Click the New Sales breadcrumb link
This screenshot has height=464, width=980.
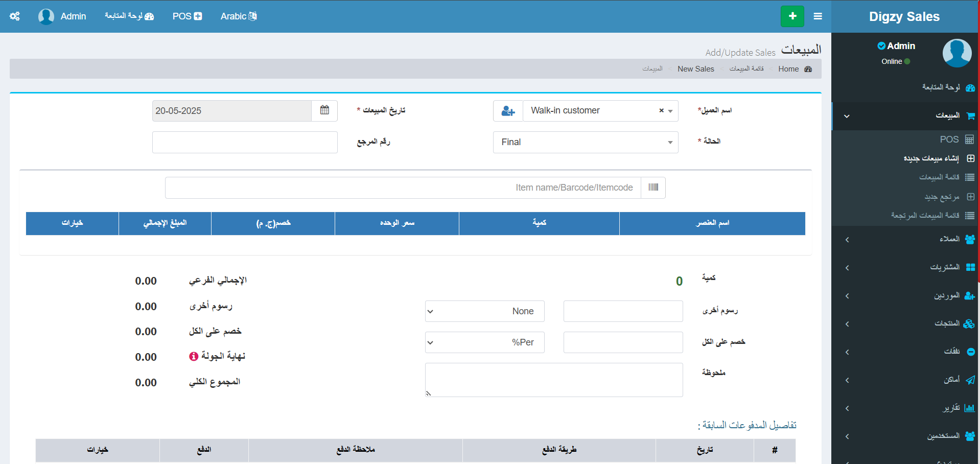coord(695,69)
